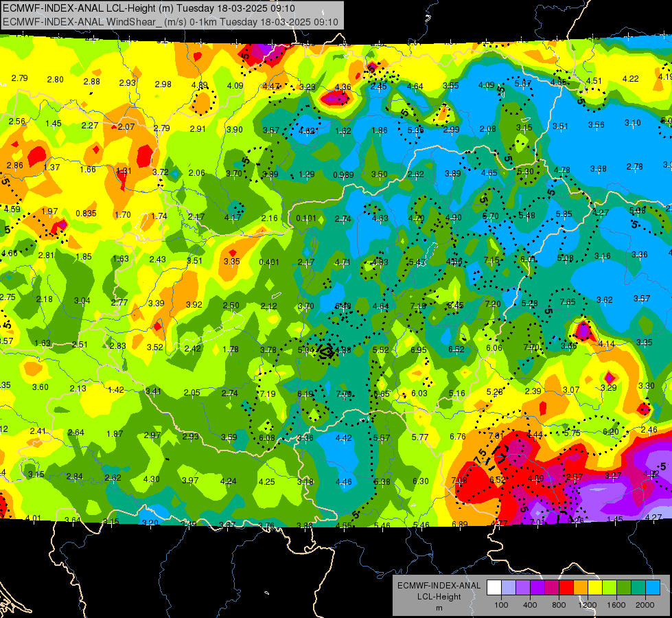Select the teal legend swatch
The width and height of the screenshot is (672, 618).
point(638,588)
